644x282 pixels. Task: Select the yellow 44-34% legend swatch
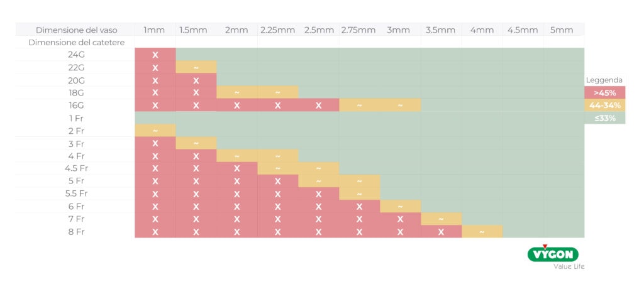coord(604,106)
